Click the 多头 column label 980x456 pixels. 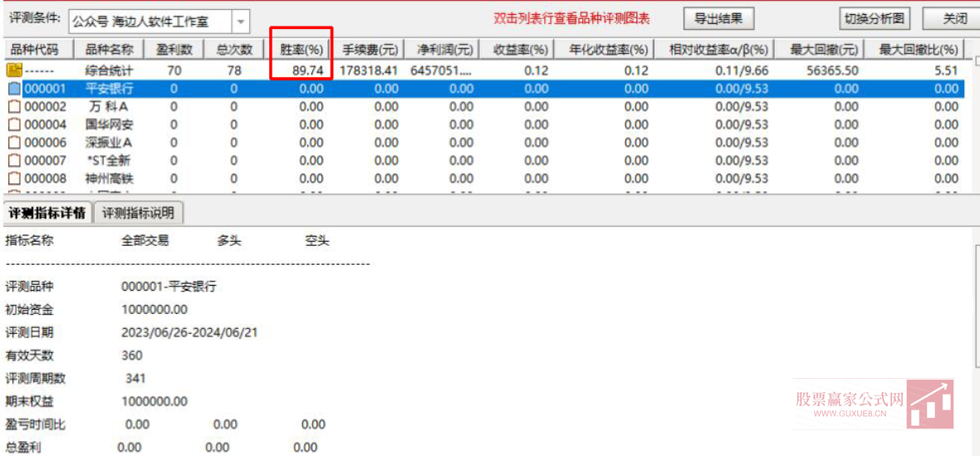[x=229, y=241]
